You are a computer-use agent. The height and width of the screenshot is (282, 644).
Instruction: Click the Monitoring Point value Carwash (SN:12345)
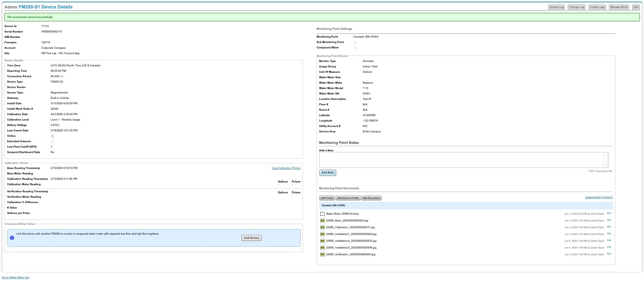point(366,37)
